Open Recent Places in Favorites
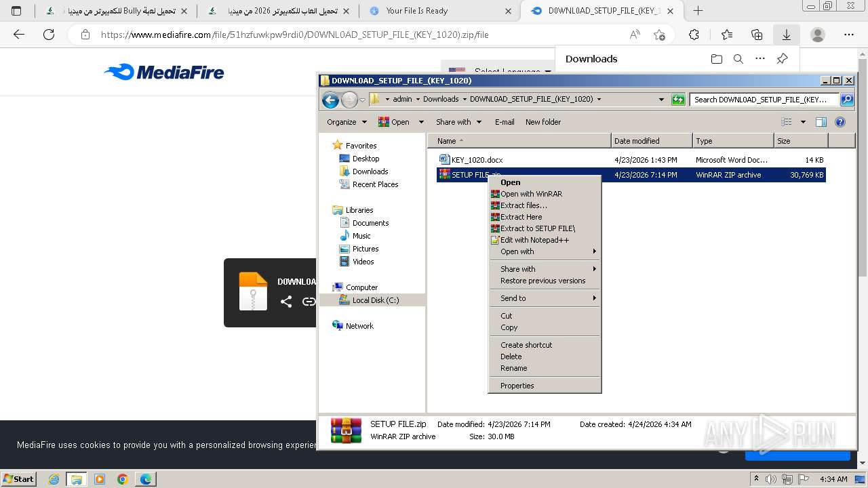Viewport: 868px width, 488px height. coord(375,184)
